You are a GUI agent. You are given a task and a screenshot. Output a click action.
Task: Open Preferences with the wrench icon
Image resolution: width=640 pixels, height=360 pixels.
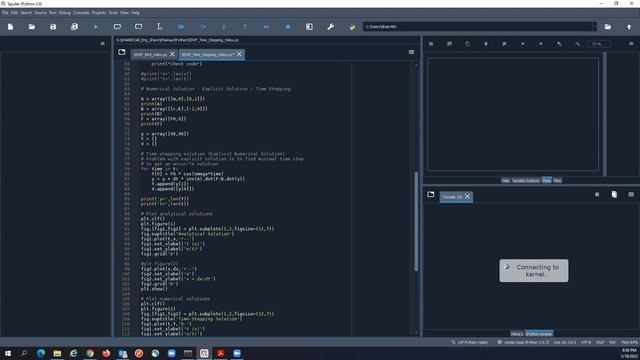tap(331, 27)
